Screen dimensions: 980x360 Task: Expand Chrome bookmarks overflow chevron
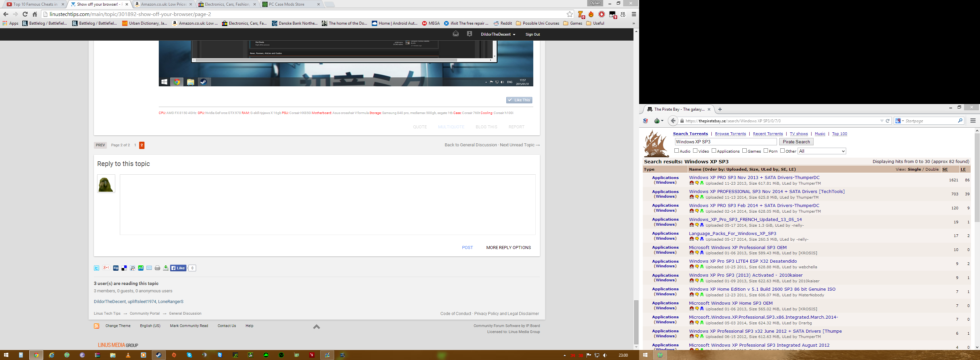(x=633, y=23)
